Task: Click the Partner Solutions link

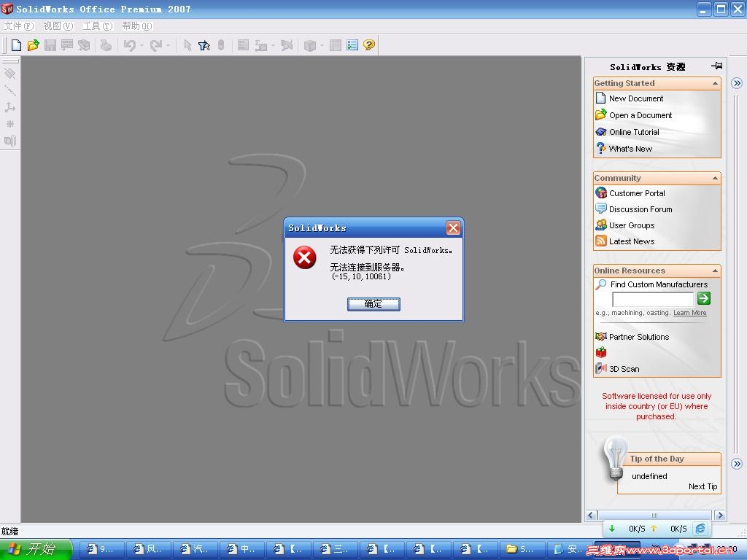Action: pos(639,337)
